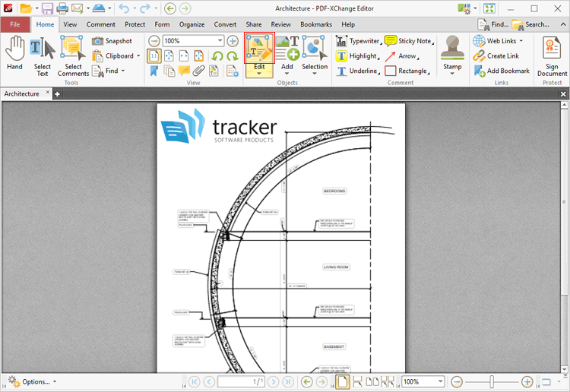Toggle Actual Size 1:1 view
570x392 pixels.
point(154,56)
